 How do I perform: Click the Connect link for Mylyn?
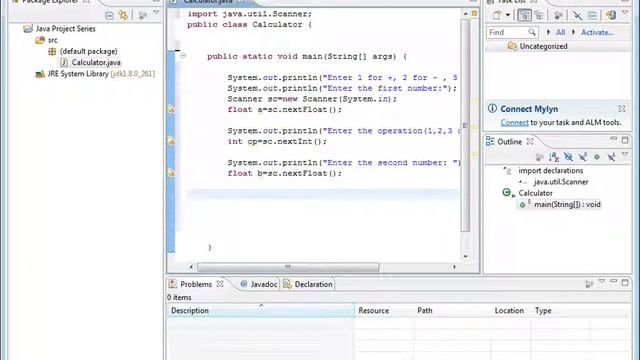[x=514, y=122]
